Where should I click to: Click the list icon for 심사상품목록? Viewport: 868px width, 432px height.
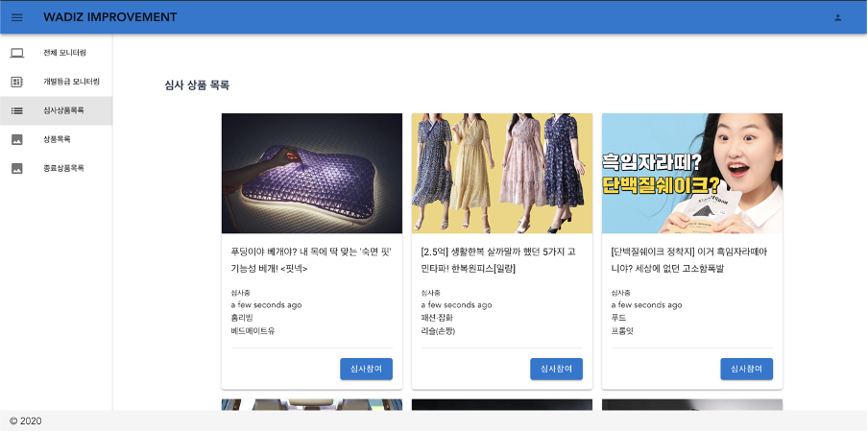pos(17,110)
